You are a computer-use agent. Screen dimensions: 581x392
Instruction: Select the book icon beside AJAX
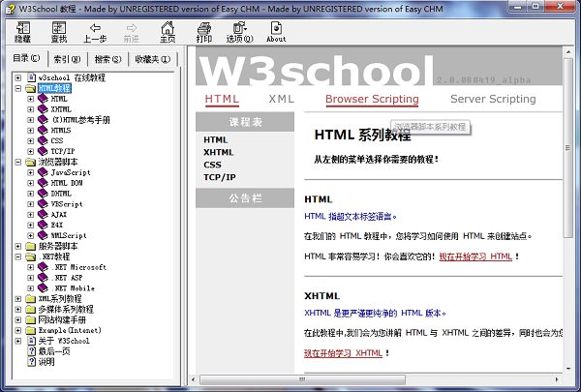tap(43, 214)
